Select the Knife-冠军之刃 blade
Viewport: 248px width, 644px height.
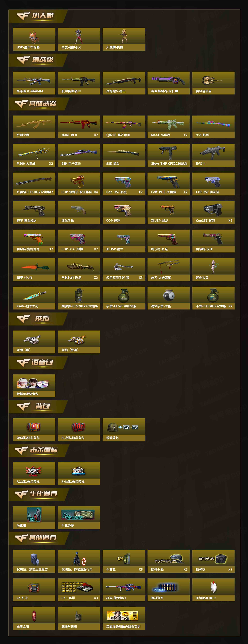tap(34, 298)
